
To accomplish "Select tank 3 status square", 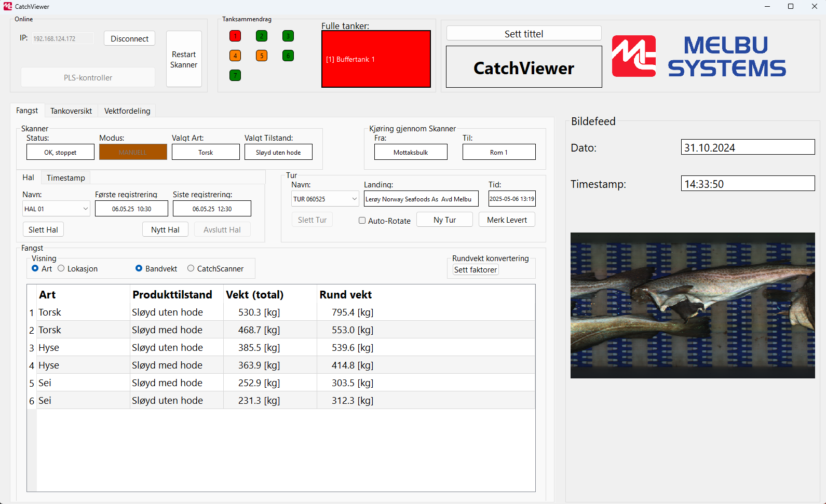I will tap(288, 36).
